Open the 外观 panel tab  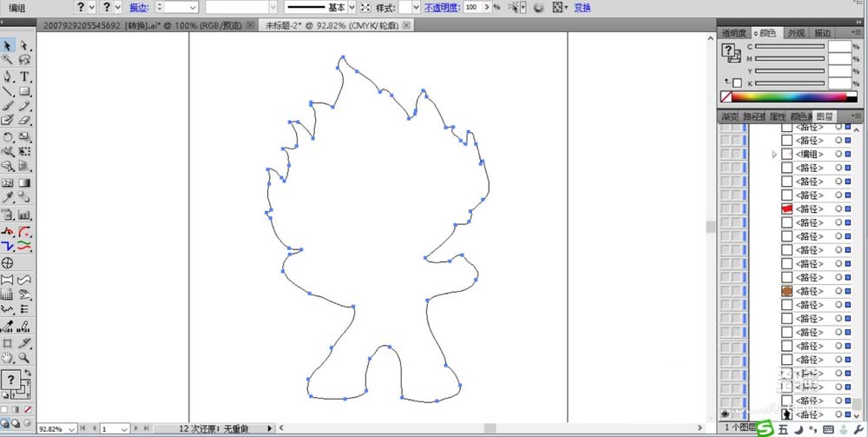pyautogui.click(x=796, y=33)
